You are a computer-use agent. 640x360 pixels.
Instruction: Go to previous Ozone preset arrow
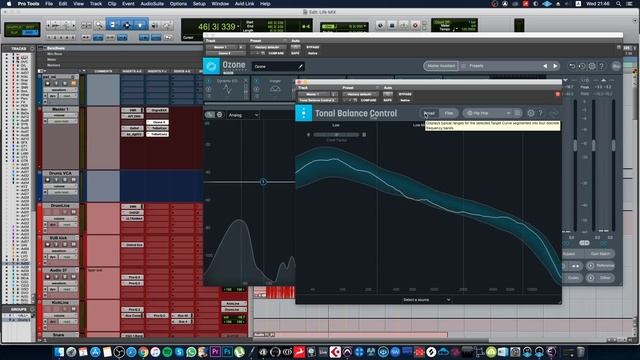545,66
